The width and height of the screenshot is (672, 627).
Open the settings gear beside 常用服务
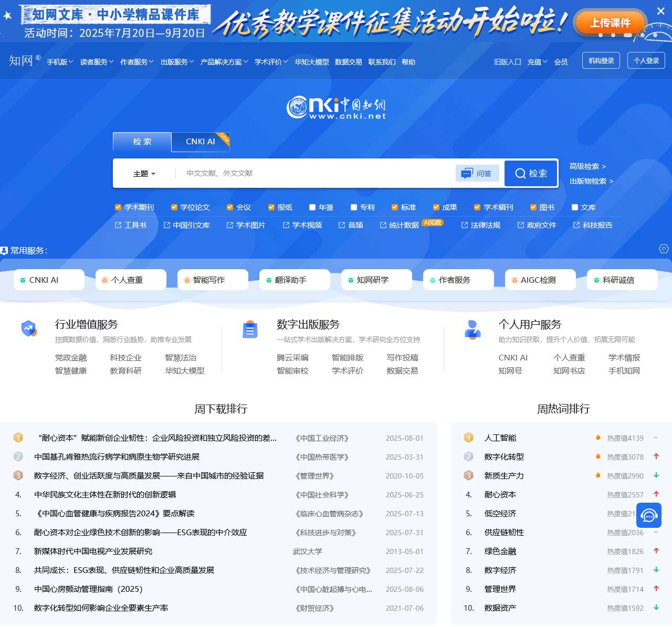663,249
